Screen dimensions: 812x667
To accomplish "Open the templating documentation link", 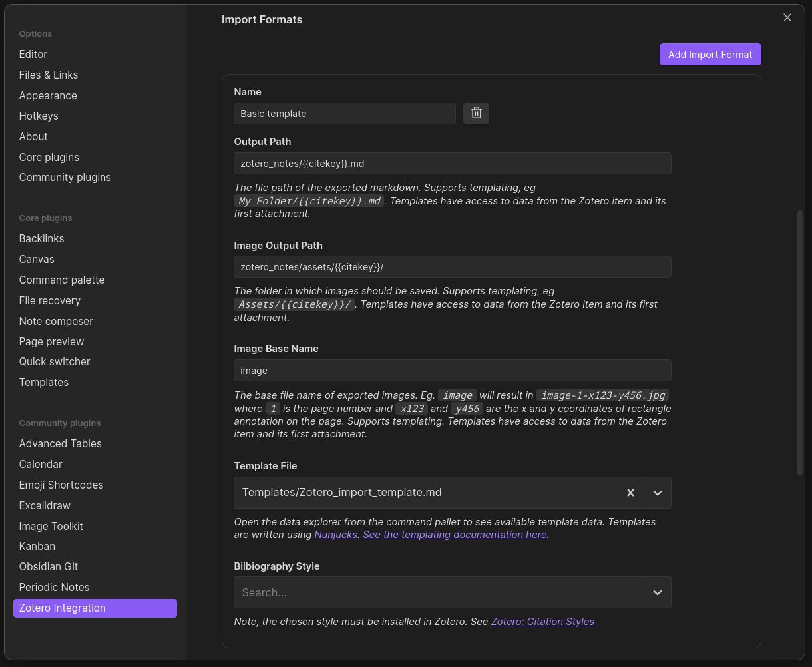I will tap(455, 535).
